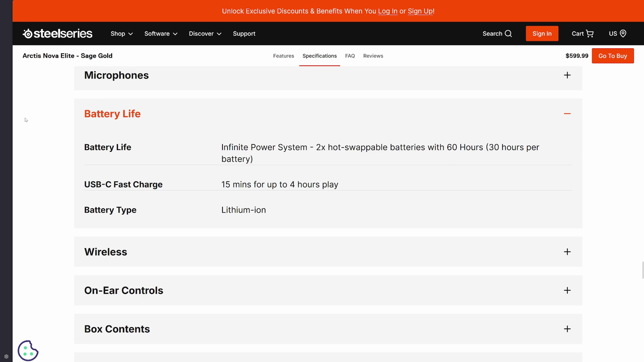Select the Specifications tab
The height and width of the screenshot is (362, 644).
coord(319,56)
